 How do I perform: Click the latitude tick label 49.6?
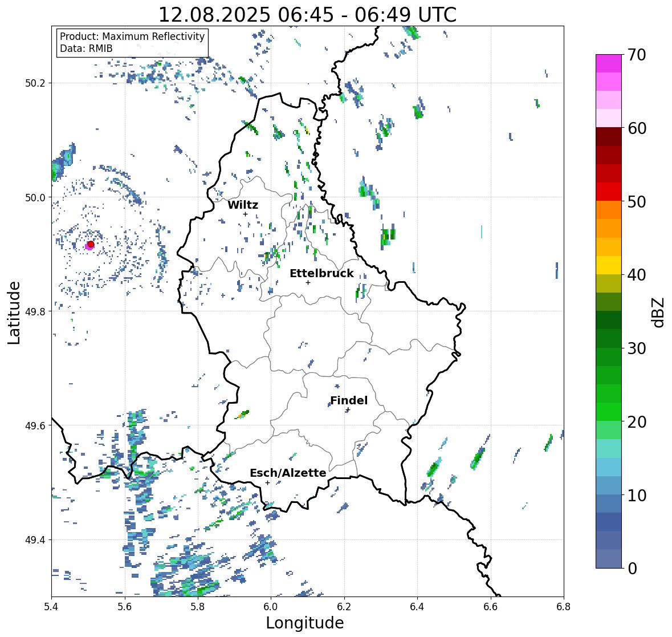(x=35, y=425)
